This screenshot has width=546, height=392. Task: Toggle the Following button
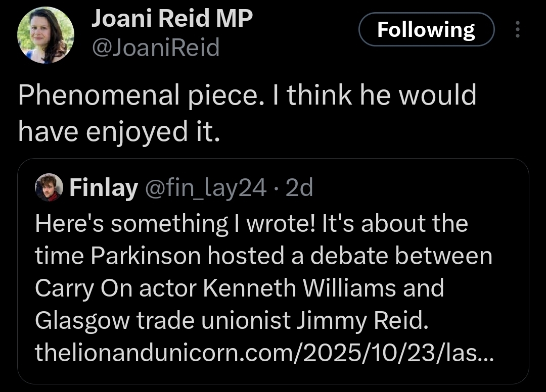(x=426, y=30)
